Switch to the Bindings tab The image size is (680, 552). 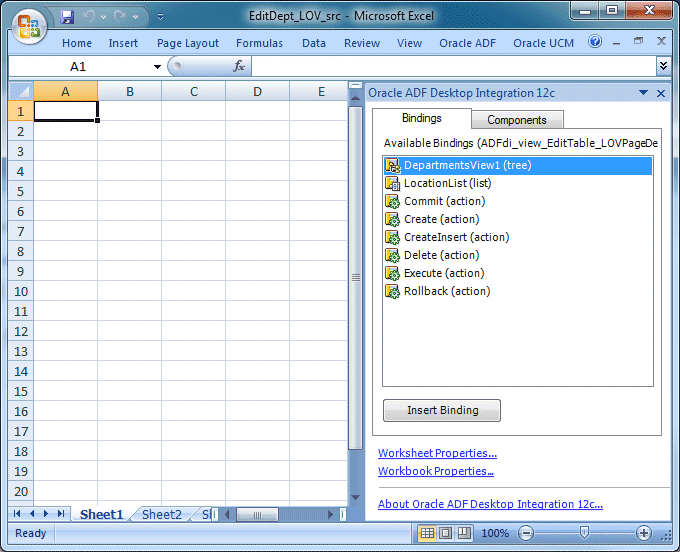[x=422, y=118]
